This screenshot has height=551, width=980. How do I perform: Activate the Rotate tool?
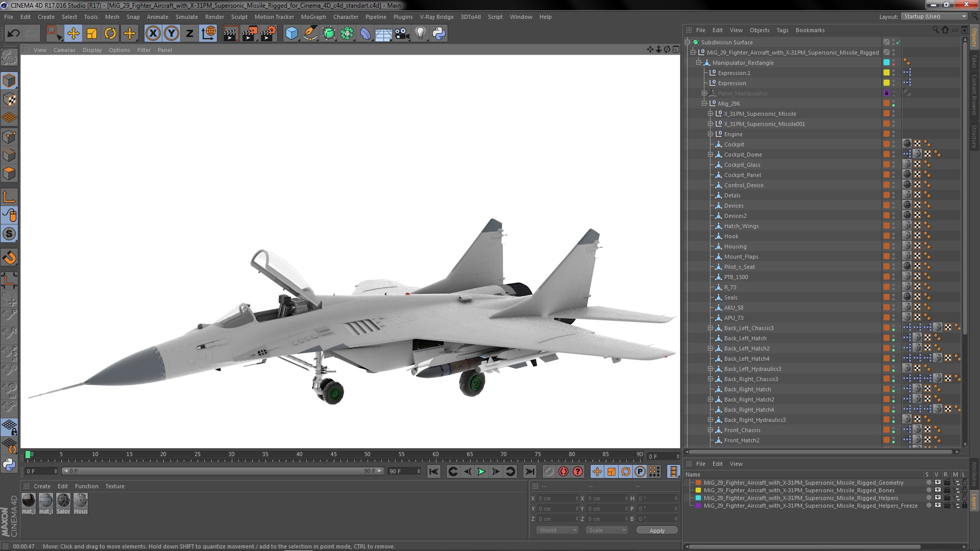click(x=110, y=34)
